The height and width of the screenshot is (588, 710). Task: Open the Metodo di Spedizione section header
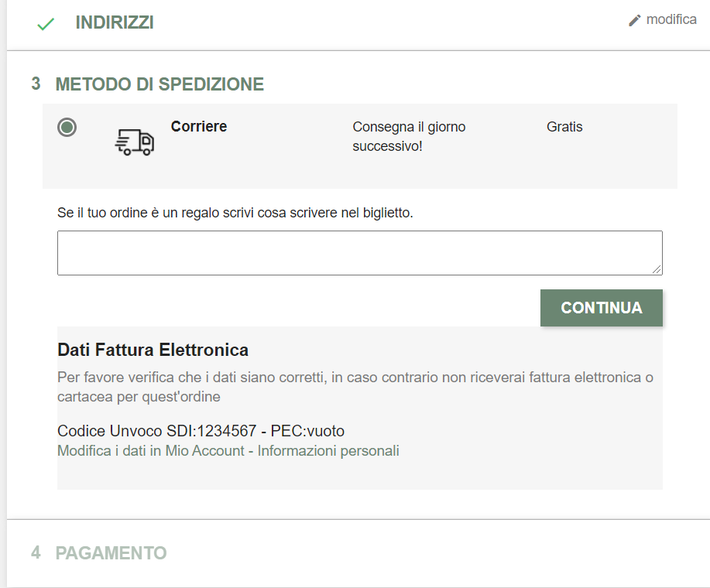tap(159, 84)
